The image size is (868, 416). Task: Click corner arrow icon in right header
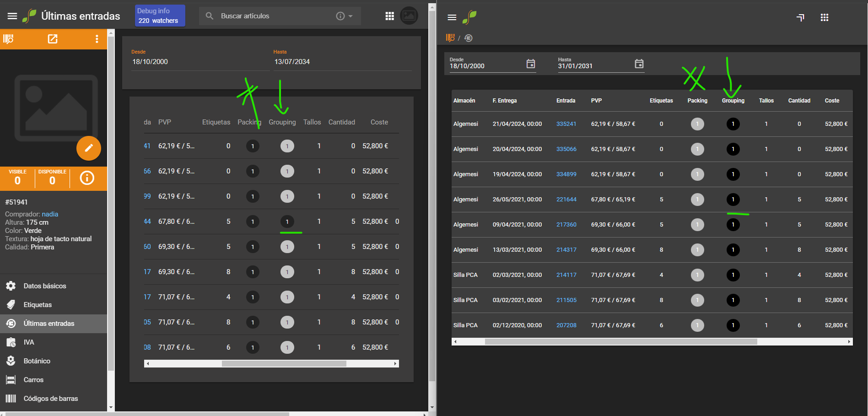click(x=800, y=17)
